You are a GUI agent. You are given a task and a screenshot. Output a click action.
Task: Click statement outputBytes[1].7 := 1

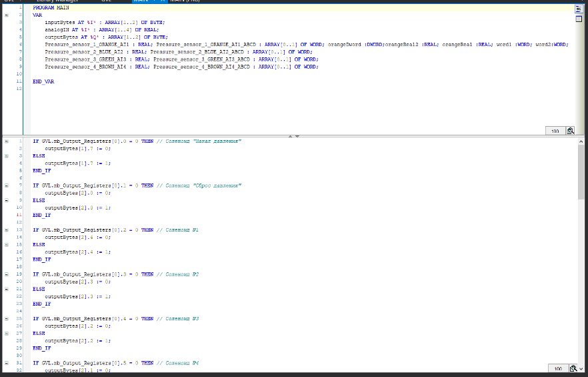[78, 163]
